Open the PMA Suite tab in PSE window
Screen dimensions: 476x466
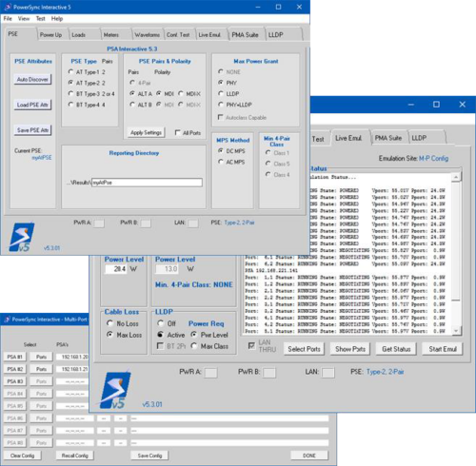245,35
